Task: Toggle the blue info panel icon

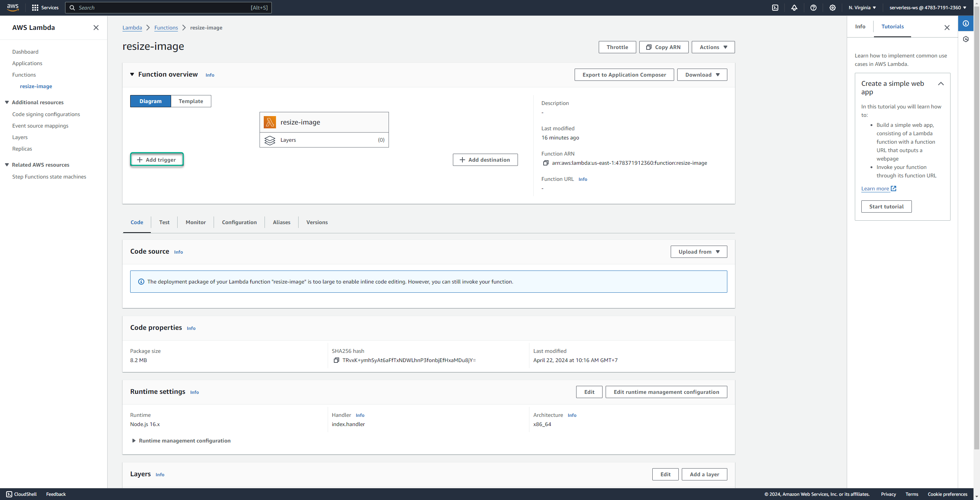Action: 966,23
